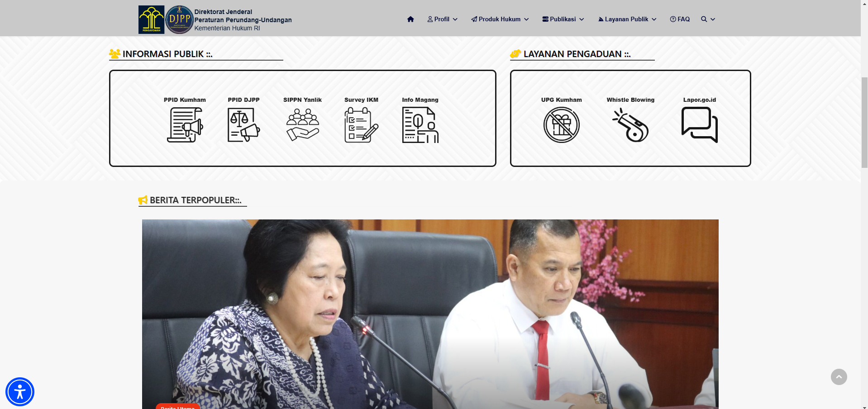Click the Pengayoman ministry logo
The height and width of the screenshot is (409, 868).
pos(151,19)
